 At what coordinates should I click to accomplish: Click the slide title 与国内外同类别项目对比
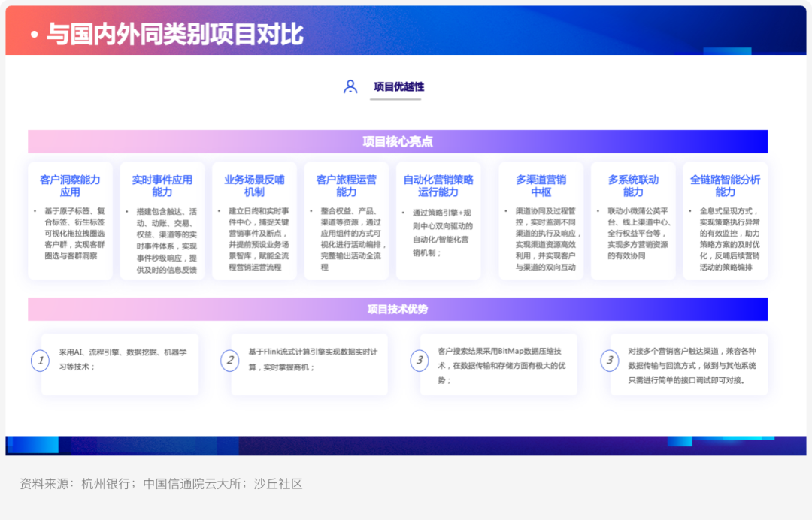point(175,34)
